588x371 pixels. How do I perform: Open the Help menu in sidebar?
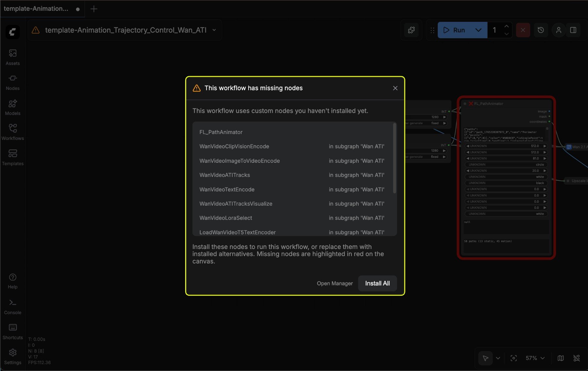click(x=13, y=281)
